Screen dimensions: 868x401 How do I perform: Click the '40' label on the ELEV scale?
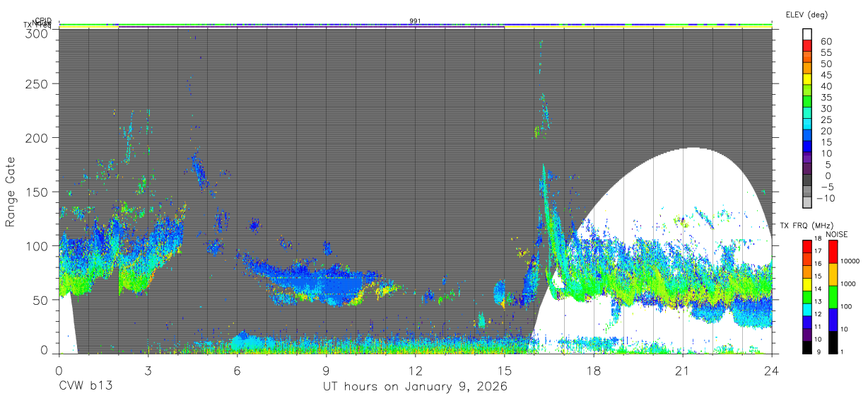(826, 86)
